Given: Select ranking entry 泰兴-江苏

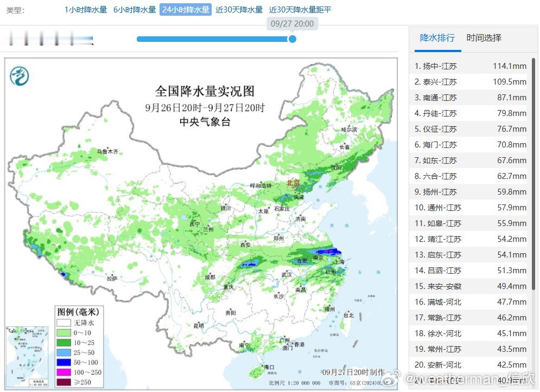Looking at the screenshot, I should point(471,81).
